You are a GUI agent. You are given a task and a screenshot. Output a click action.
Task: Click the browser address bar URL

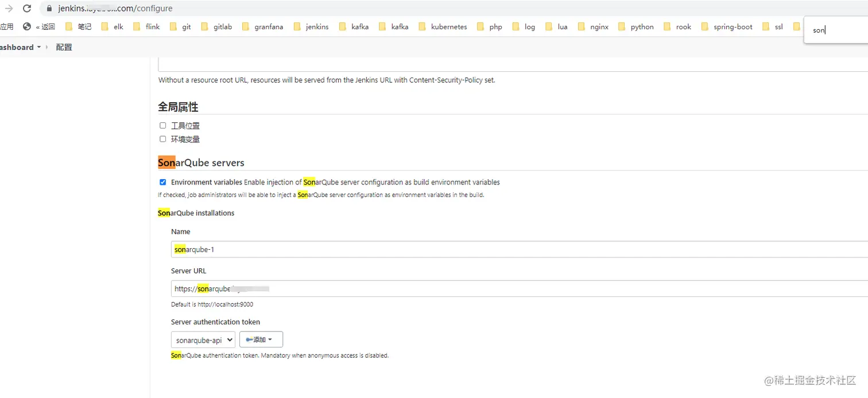[x=115, y=9]
